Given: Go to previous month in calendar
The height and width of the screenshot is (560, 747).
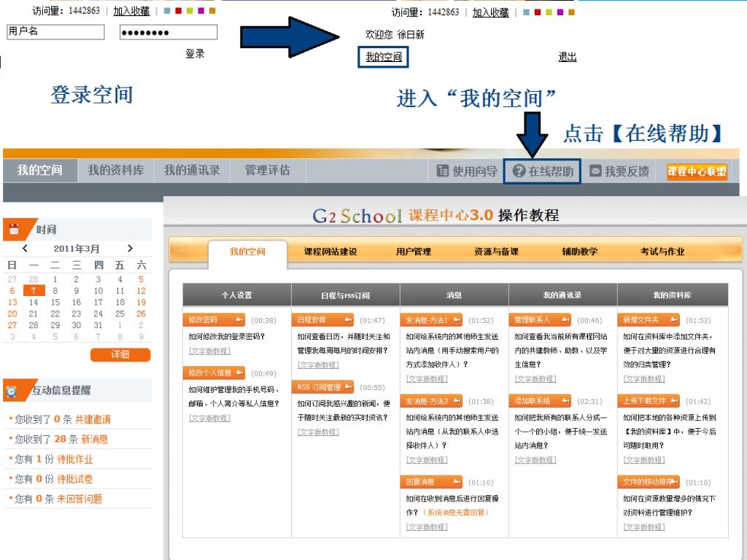Looking at the screenshot, I should pos(25,249).
